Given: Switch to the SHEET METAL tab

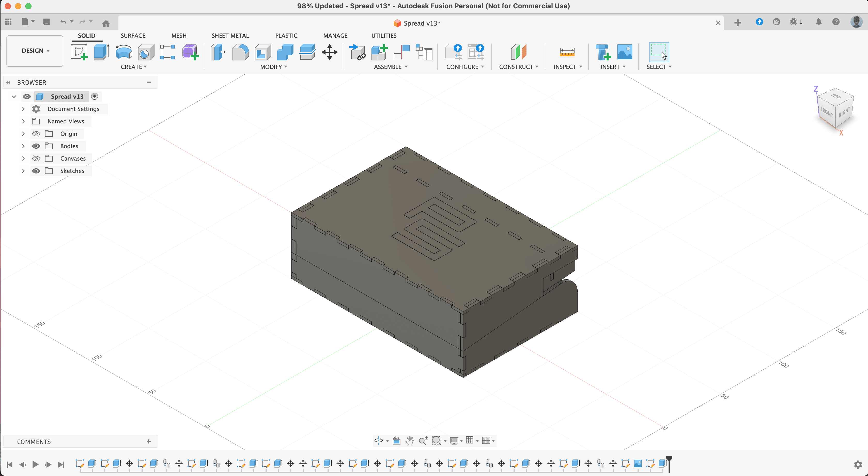Looking at the screenshot, I should point(230,36).
